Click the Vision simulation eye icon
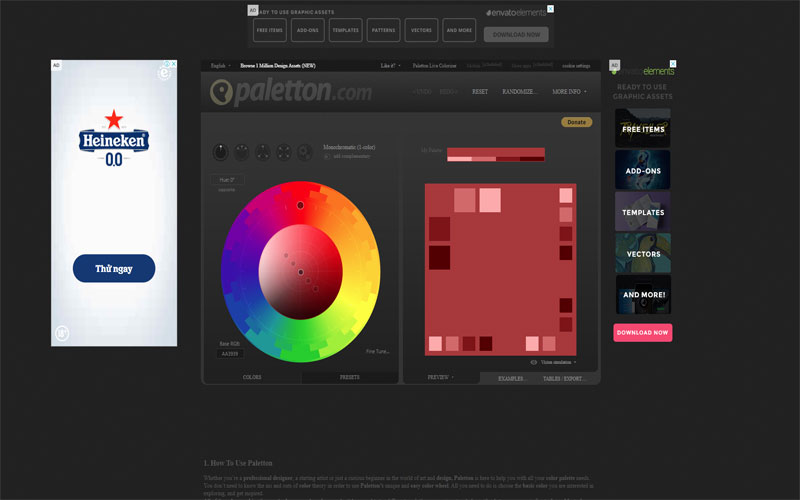This screenshot has width=800, height=500. (534, 362)
